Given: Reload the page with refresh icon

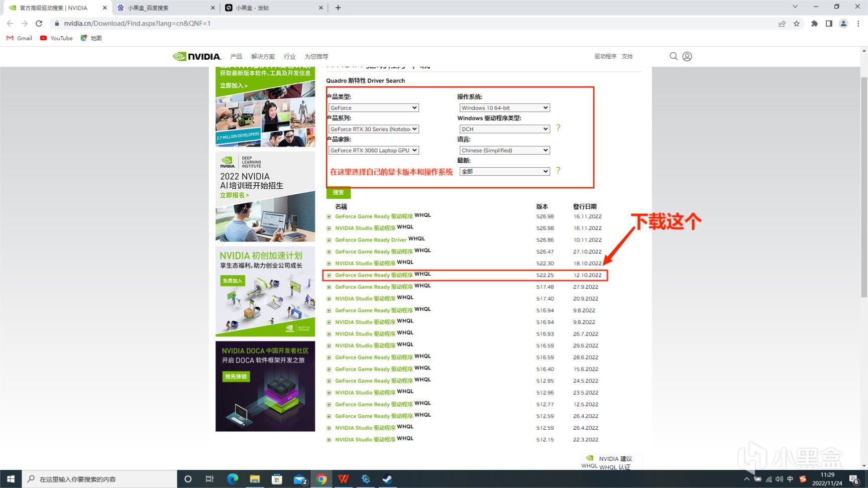Looking at the screenshot, I should pos(39,23).
